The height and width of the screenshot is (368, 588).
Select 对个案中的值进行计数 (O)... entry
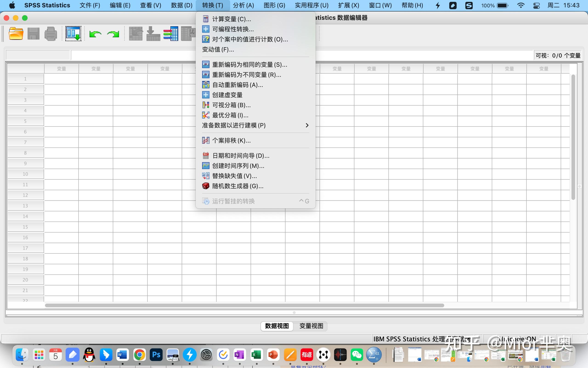[255, 39]
